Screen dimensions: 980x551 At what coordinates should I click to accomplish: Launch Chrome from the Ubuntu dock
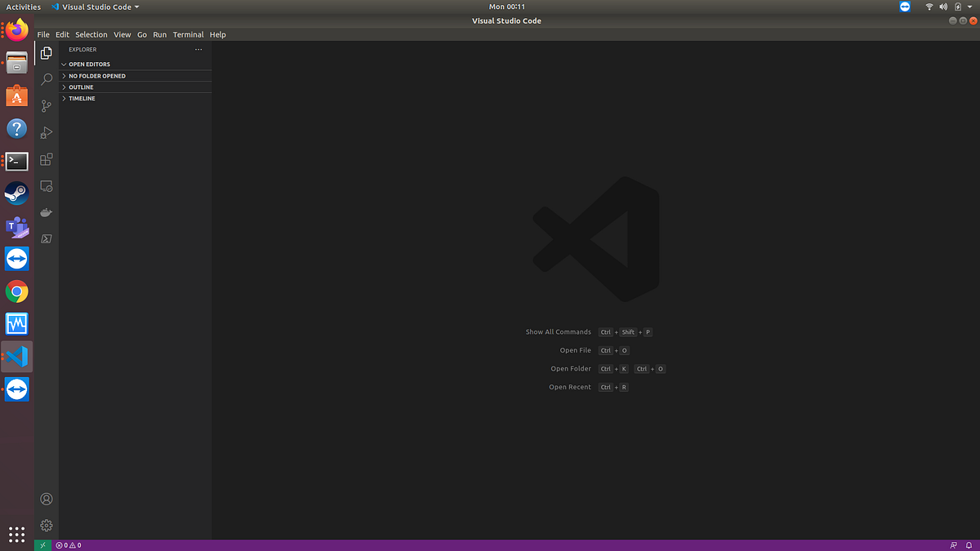point(16,291)
